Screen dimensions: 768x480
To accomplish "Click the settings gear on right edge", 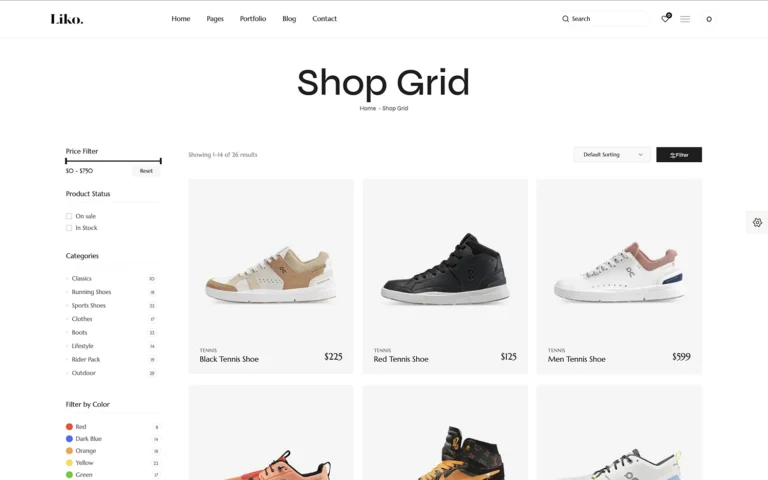I will [757, 222].
